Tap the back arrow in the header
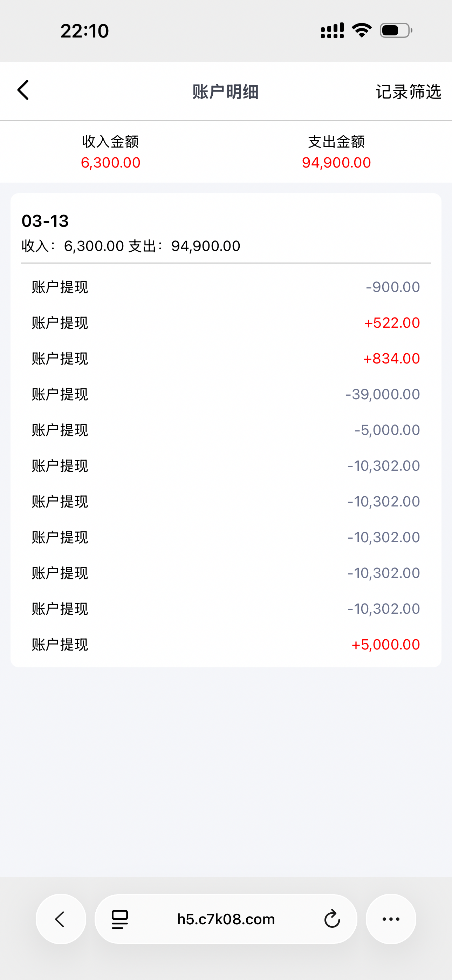452x980 pixels. click(x=23, y=90)
